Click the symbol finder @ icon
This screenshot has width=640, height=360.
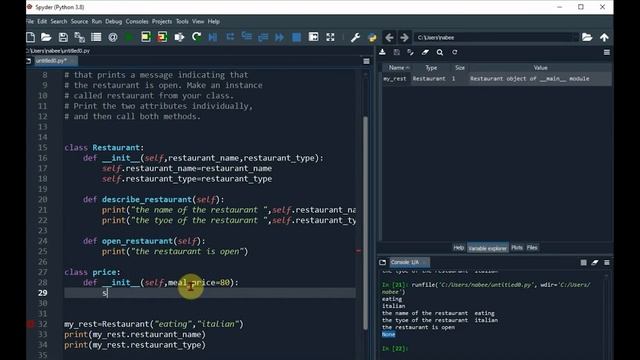click(113, 38)
